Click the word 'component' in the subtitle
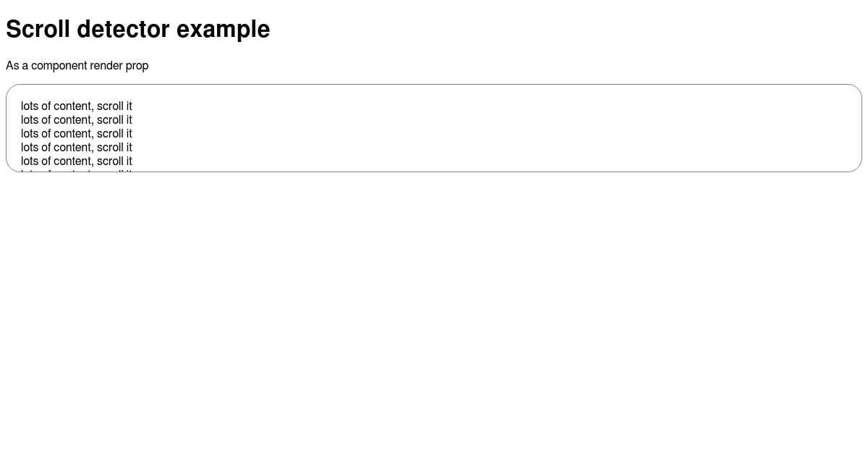Image resolution: width=868 pixels, height=456 pixels. pyautogui.click(x=59, y=66)
